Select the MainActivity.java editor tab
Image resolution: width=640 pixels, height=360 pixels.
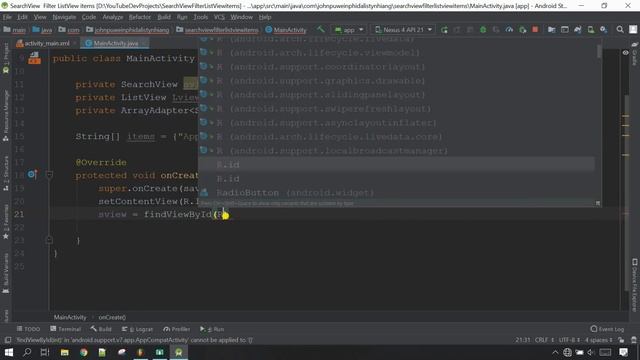coord(114,43)
